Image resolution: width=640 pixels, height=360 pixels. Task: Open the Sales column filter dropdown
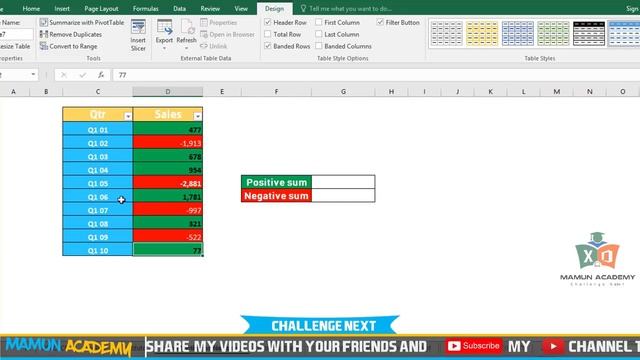(198, 116)
